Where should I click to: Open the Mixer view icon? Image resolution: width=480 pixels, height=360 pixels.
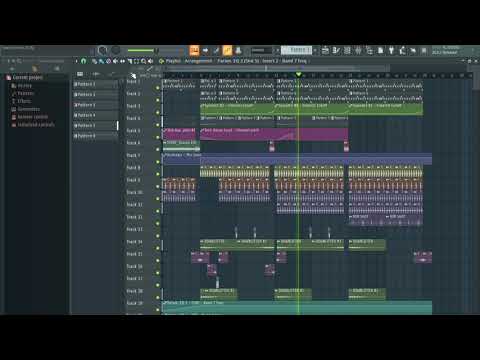(x=358, y=51)
